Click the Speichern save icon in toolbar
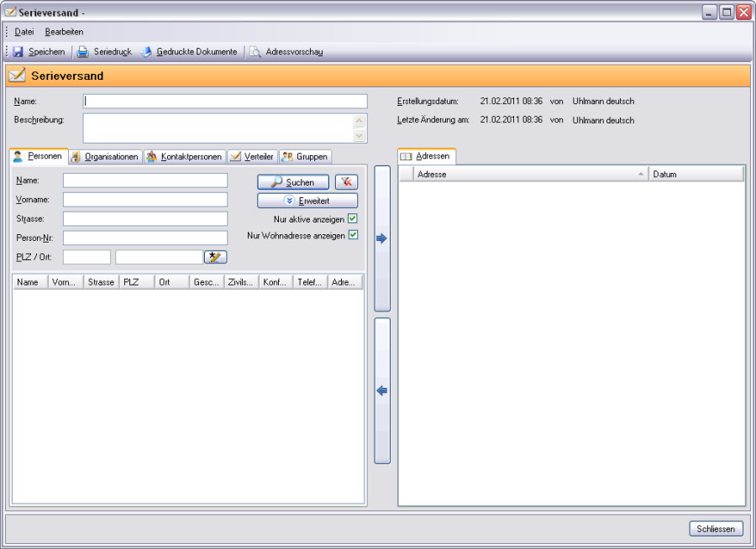This screenshot has height=549, width=756. click(18, 52)
